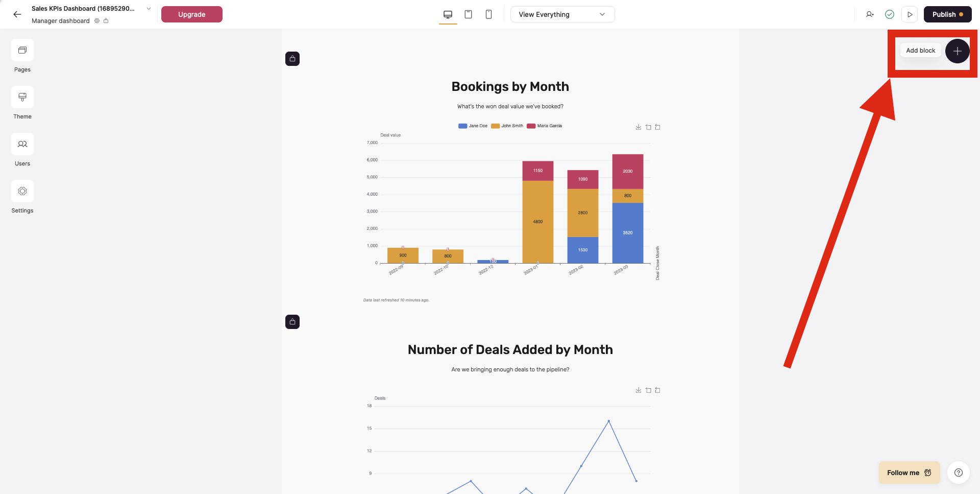The height and width of the screenshot is (494, 980).
Task: Click the lock icon beside Manager dashboard
Action: [x=106, y=21]
